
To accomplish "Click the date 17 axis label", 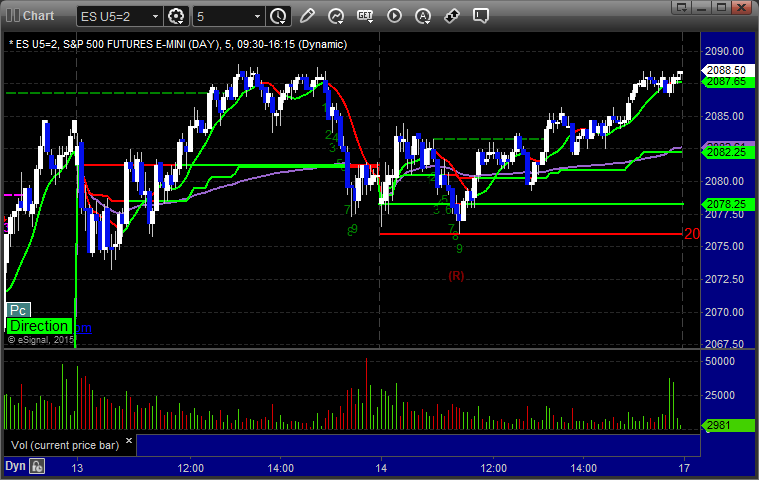I will (x=683, y=468).
